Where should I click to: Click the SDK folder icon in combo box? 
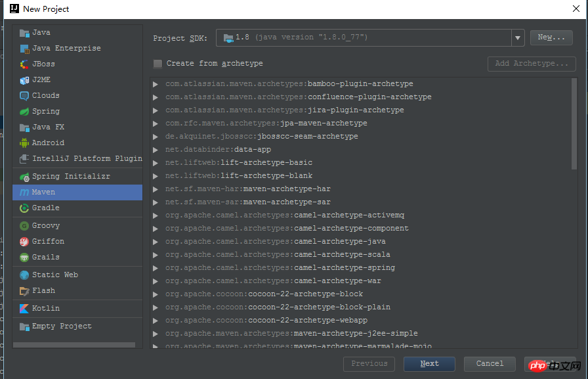(228, 38)
